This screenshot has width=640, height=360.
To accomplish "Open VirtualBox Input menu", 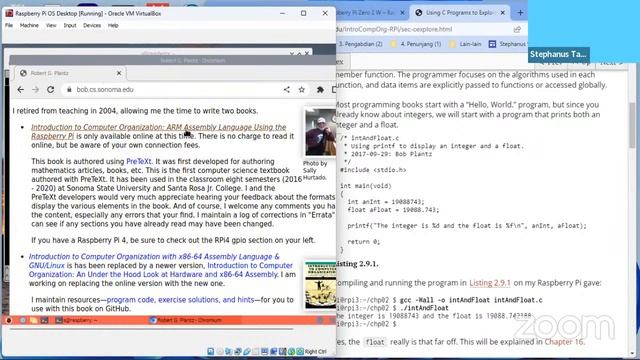I will [70, 25].
